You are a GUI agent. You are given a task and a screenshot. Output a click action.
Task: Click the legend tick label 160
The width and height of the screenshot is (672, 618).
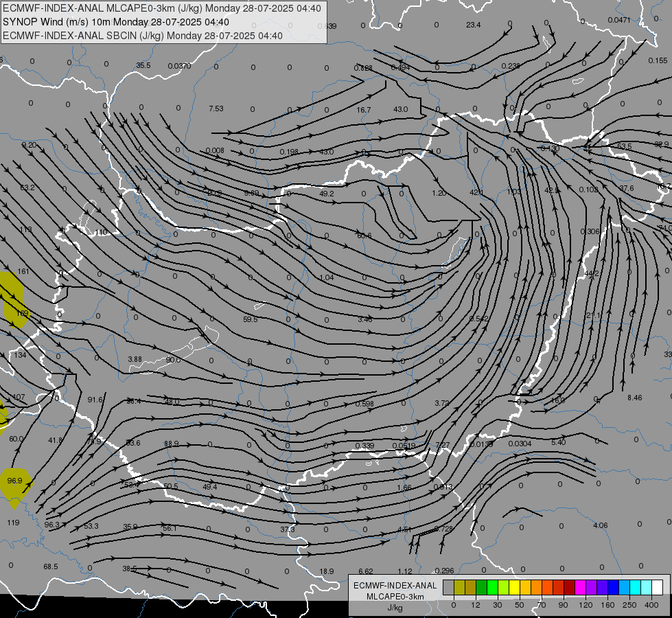coord(607,605)
